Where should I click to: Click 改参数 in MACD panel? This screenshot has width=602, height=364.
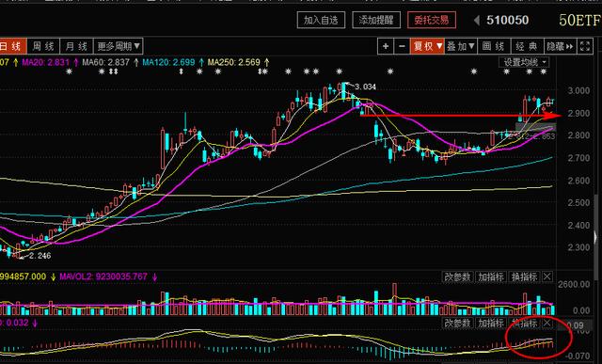coord(458,324)
